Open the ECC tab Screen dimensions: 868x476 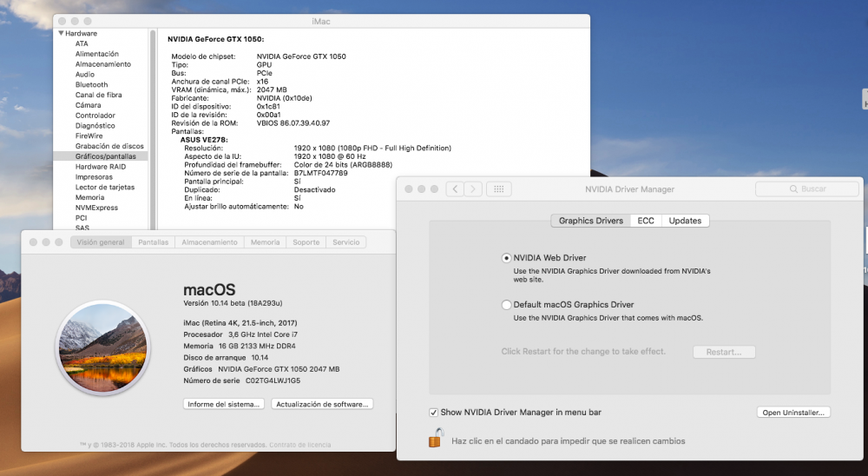646,221
